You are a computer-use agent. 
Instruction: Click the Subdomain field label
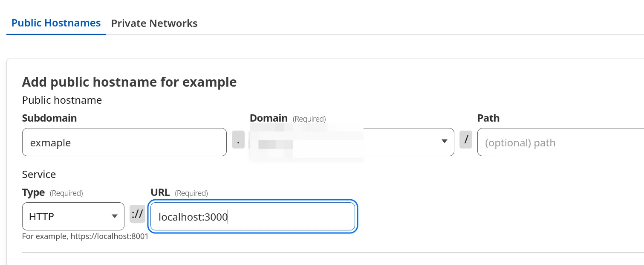pos(49,118)
